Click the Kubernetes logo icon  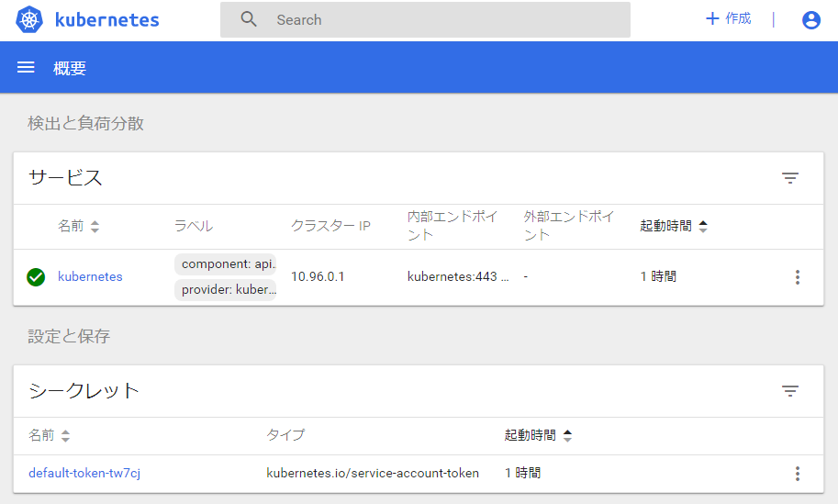[29, 19]
